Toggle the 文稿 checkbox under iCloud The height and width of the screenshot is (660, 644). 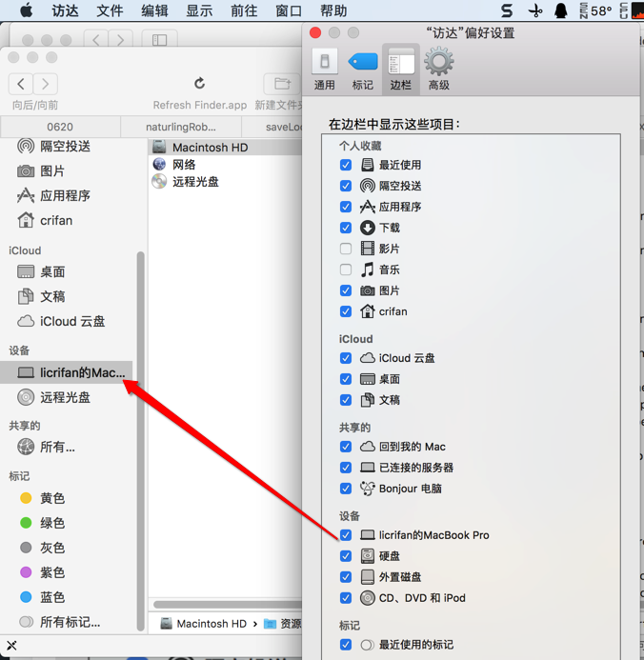click(346, 400)
